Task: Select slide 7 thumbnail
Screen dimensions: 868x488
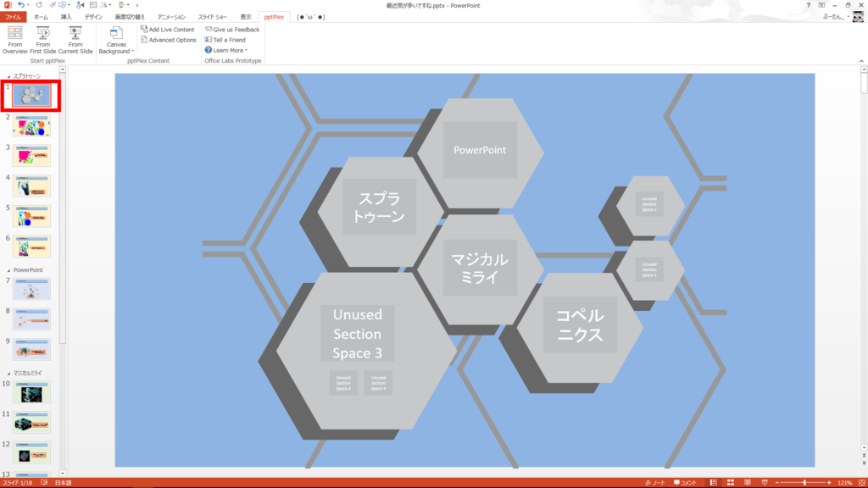Action: pos(31,290)
